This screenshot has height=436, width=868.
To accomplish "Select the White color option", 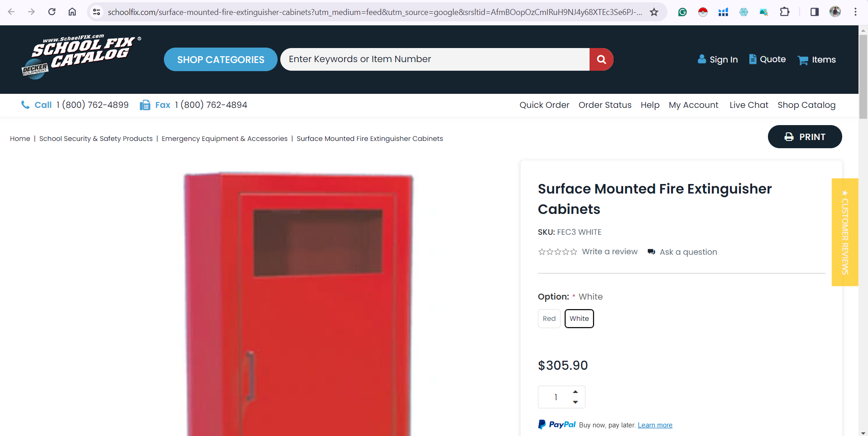I will pyautogui.click(x=579, y=319).
